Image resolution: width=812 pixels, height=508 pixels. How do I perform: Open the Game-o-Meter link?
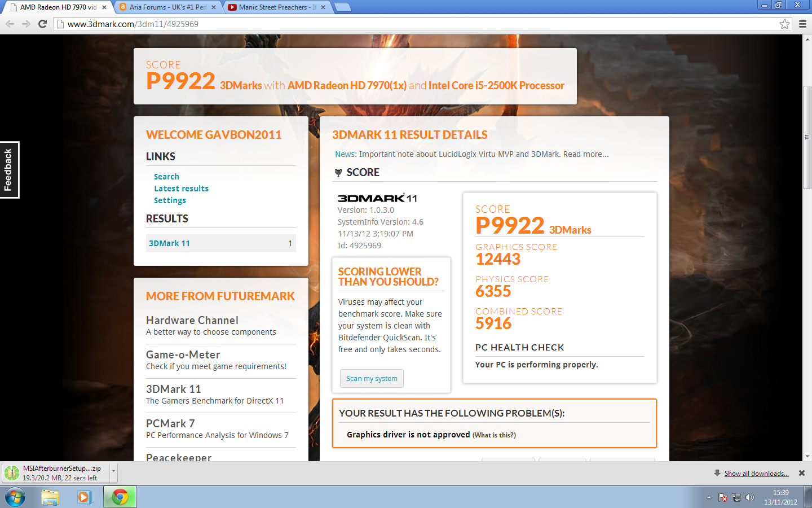point(183,354)
